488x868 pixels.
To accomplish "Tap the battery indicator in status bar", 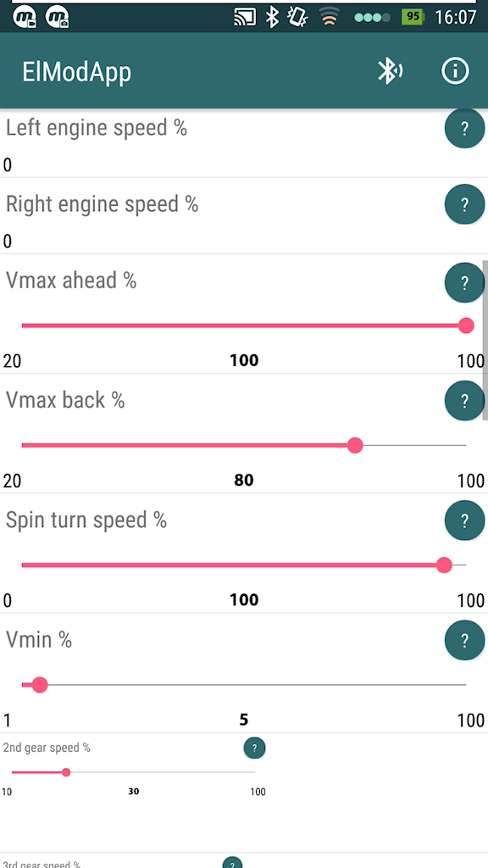I will (x=413, y=17).
